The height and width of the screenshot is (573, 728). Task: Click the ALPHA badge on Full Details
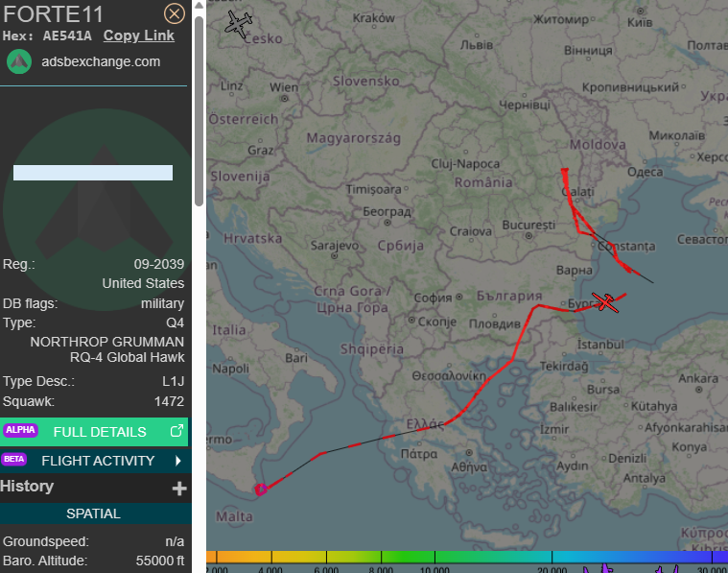pos(20,430)
